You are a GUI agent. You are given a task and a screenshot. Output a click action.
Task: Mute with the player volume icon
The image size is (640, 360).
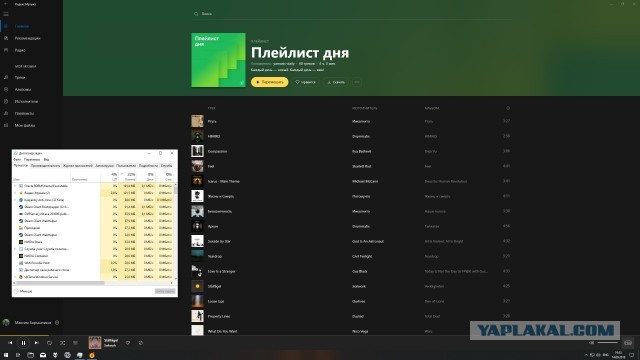click(x=591, y=342)
